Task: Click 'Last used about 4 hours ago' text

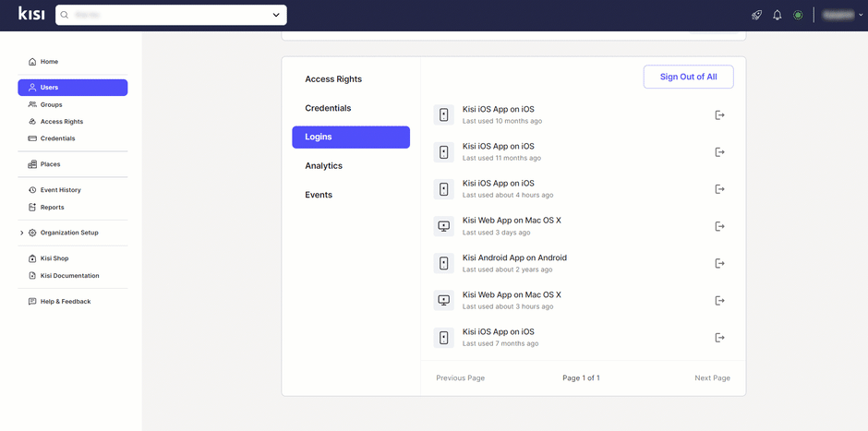Action: coord(508,196)
